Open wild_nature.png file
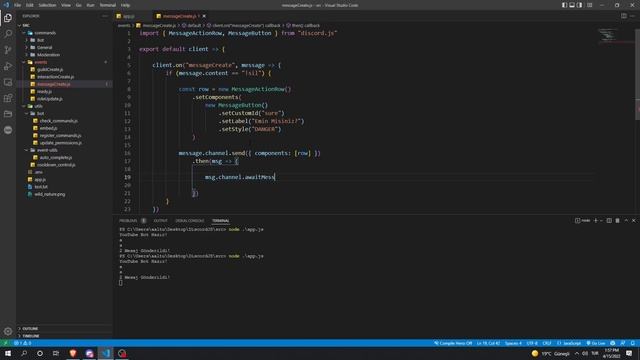This screenshot has width=640, height=360. tap(64, 194)
